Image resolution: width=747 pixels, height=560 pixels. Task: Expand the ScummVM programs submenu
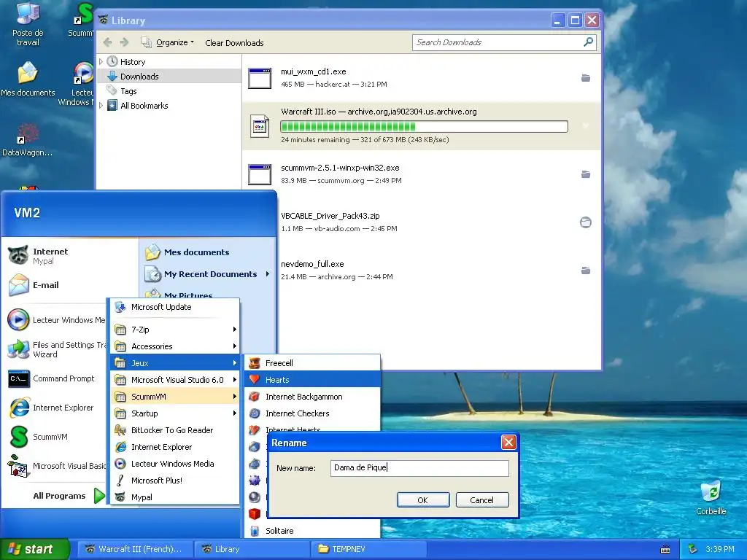[x=175, y=396]
